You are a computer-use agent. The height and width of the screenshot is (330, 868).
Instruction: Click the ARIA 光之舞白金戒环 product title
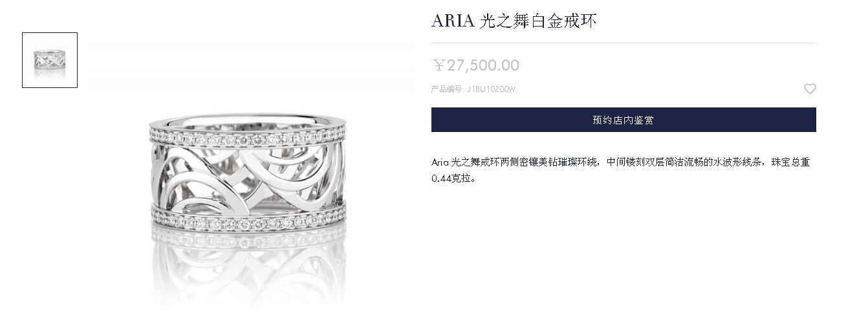pos(514,21)
